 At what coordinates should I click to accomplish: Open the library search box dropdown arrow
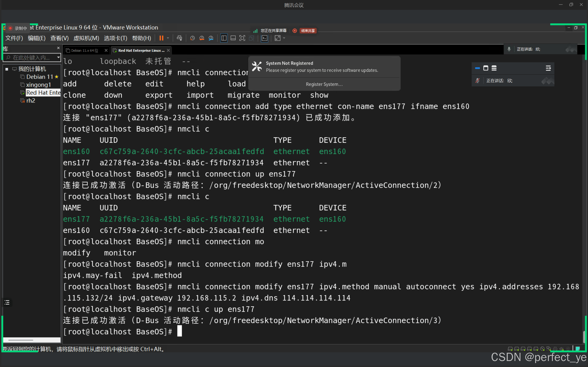[58, 58]
